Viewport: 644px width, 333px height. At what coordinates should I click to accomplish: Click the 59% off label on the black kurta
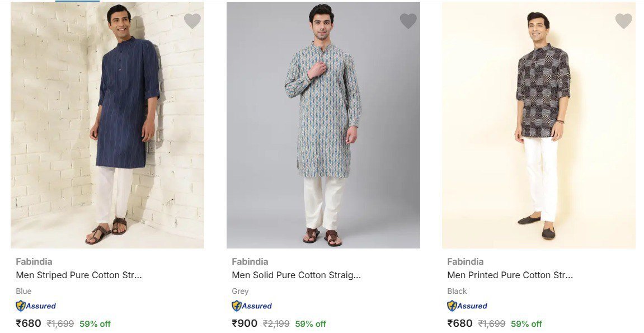(x=526, y=323)
